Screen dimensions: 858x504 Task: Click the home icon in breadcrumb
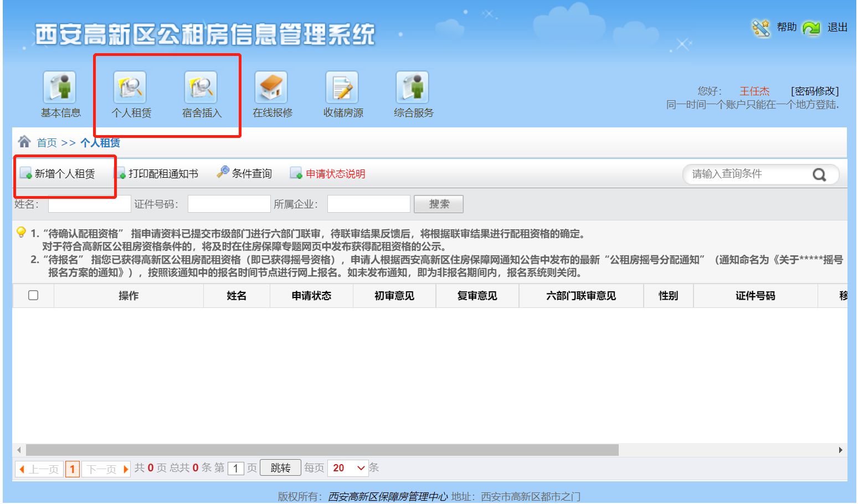pyautogui.click(x=24, y=142)
